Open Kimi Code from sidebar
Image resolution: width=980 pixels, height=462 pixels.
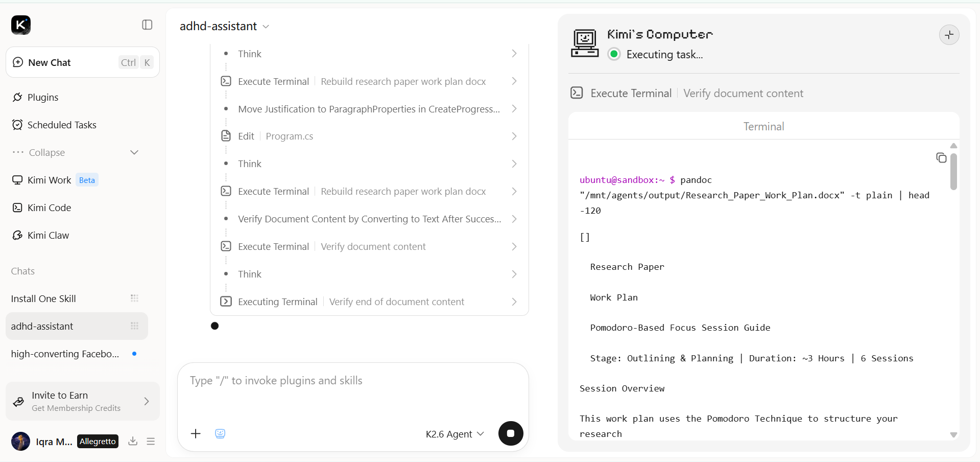coord(49,207)
